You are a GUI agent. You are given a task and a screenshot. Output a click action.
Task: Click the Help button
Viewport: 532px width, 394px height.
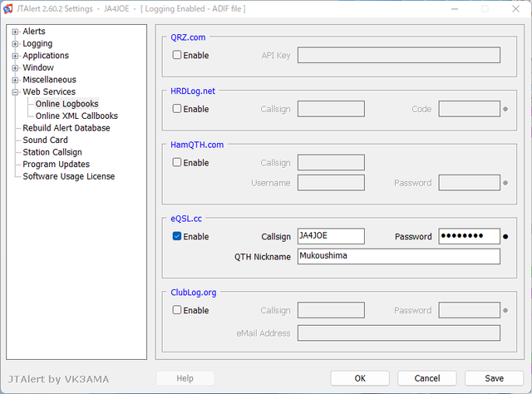point(185,378)
